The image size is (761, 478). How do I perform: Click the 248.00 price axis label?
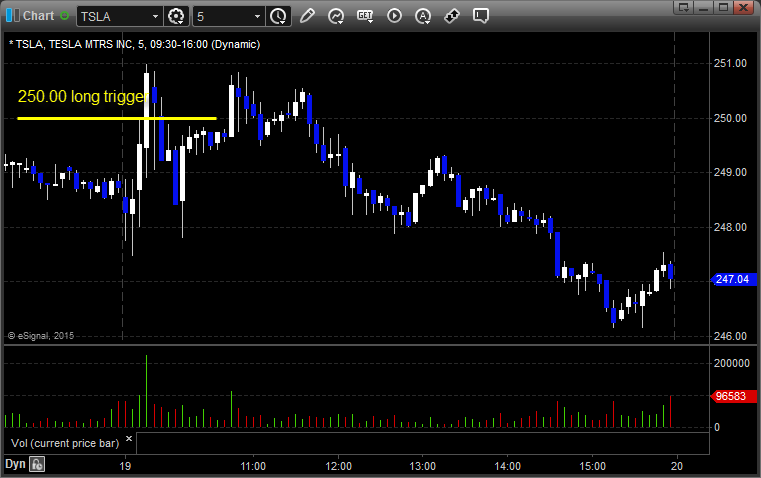coord(730,227)
